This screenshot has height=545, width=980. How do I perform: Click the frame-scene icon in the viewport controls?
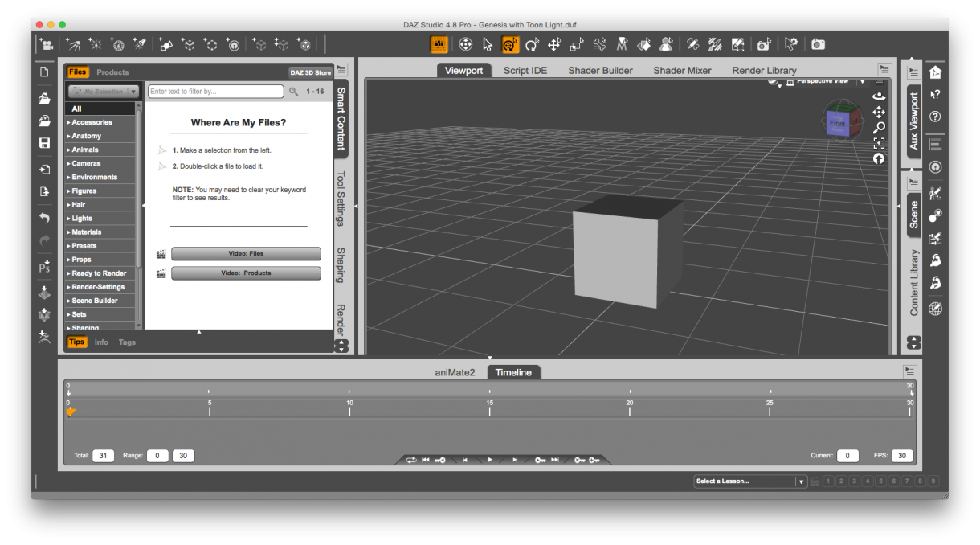point(879,142)
